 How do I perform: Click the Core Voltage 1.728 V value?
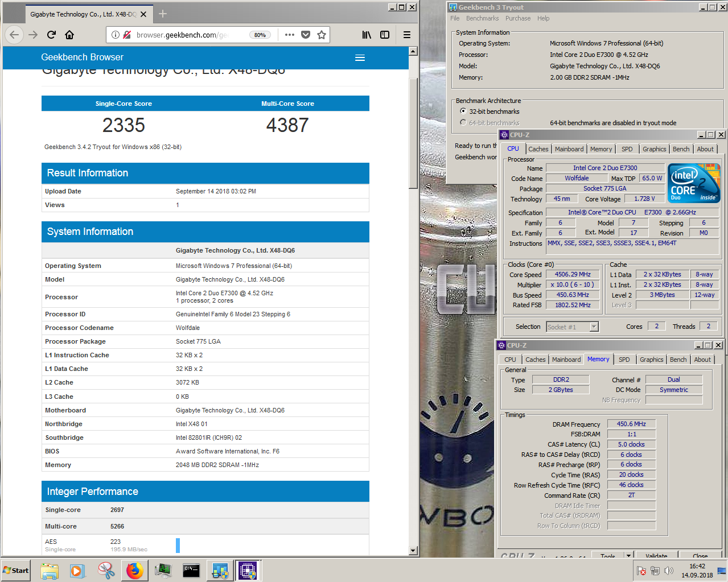point(644,199)
